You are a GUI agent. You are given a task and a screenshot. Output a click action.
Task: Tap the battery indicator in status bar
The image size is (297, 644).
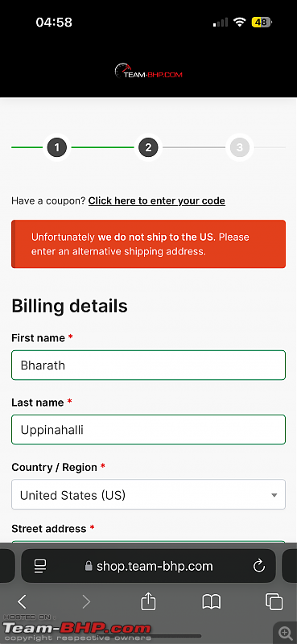262,23
